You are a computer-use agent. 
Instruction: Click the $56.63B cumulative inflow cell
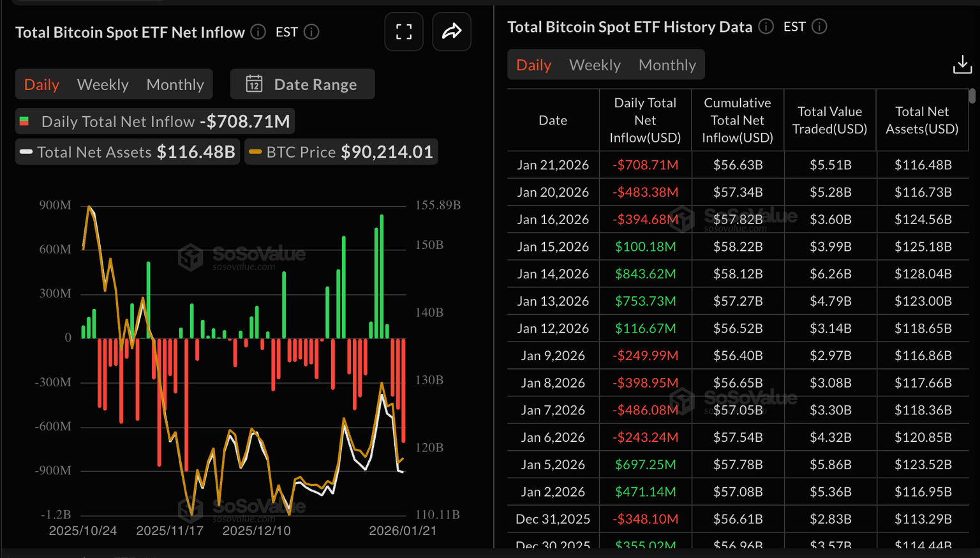738,165
